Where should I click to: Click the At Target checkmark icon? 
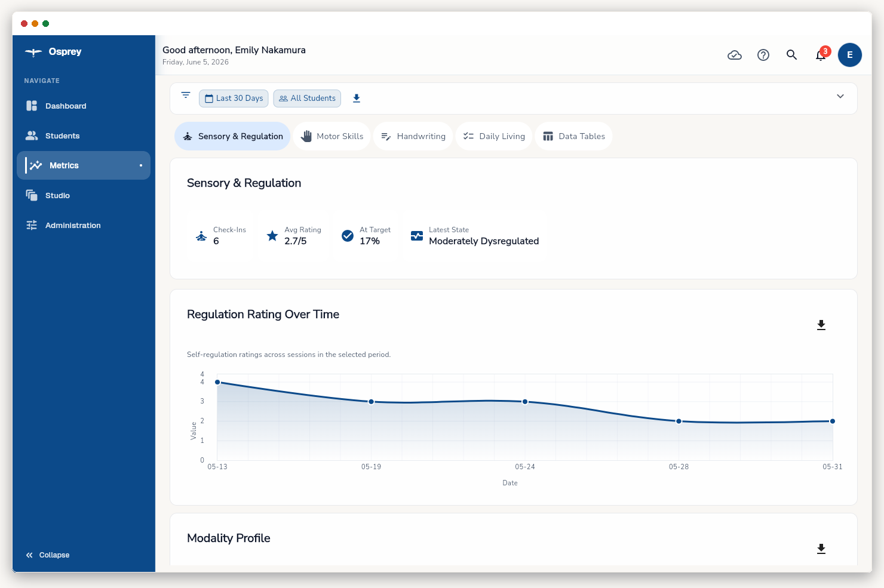[348, 236]
